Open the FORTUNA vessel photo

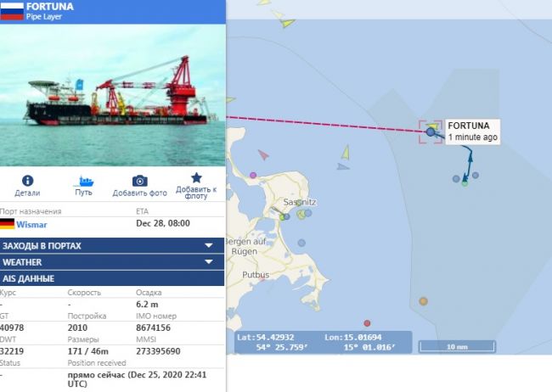pos(113,95)
